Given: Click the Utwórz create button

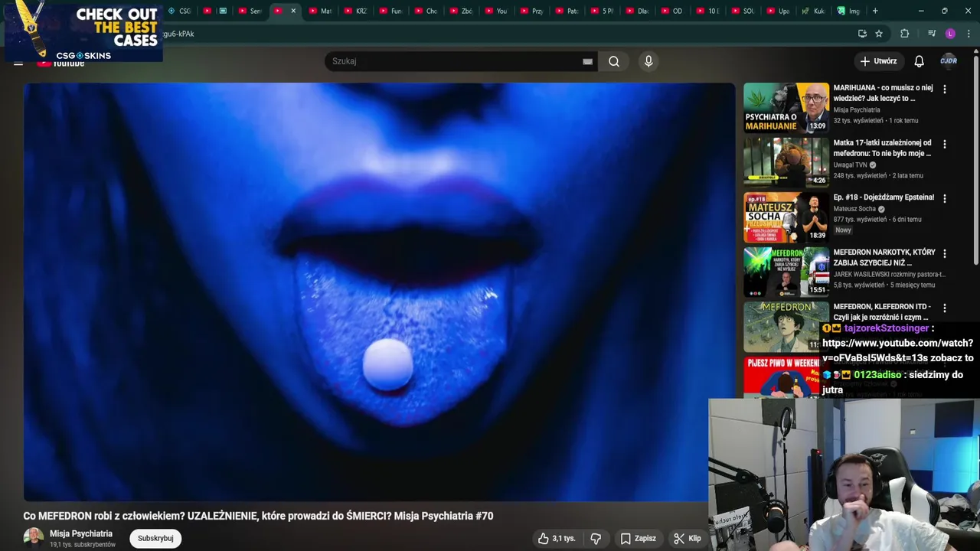Looking at the screenshot, I should coord(878,61).
